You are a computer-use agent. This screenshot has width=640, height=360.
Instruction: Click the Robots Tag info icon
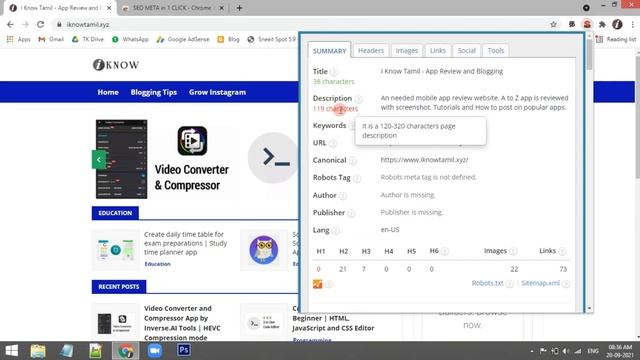click(357, 178)
